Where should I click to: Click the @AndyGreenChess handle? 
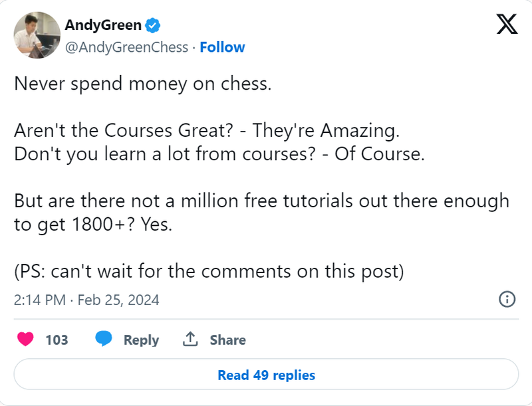pos(126,47)
